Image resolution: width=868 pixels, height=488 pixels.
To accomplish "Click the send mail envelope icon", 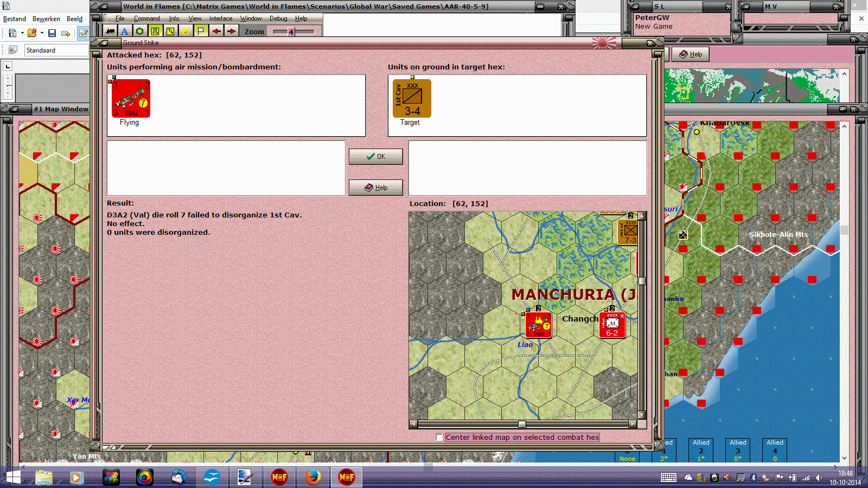I will click(66, 33).
